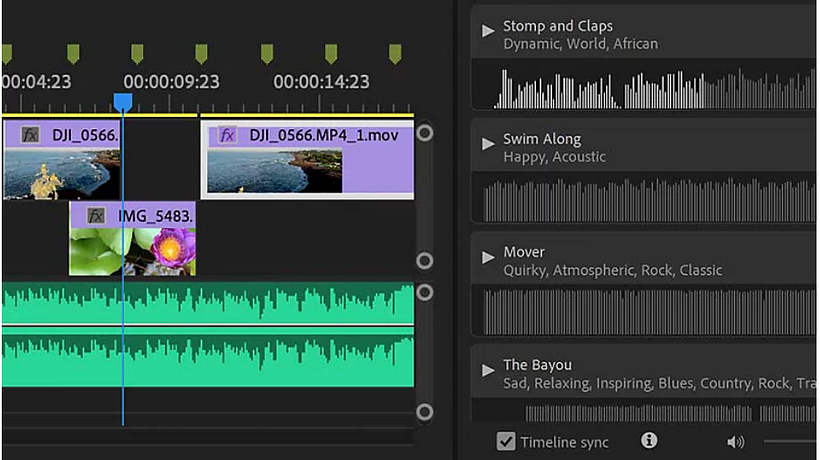The image size is (820, 460).
Task: Toggle the Timeline sync checkbox
Action: (x=507, y=441)
